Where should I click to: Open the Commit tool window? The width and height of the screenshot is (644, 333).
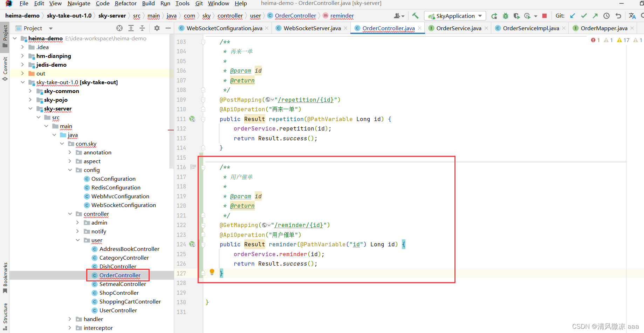pyautogui.click(x=5, y=69)
